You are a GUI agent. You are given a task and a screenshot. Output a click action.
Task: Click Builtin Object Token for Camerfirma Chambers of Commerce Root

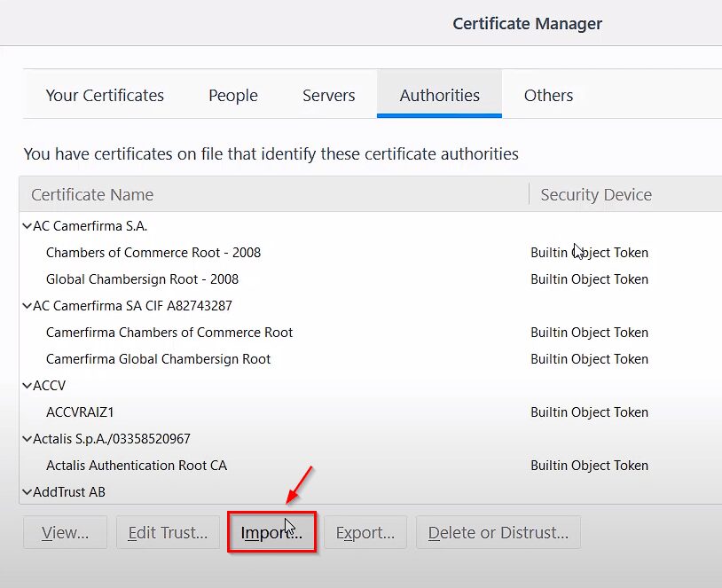click(x=589, y=333)
